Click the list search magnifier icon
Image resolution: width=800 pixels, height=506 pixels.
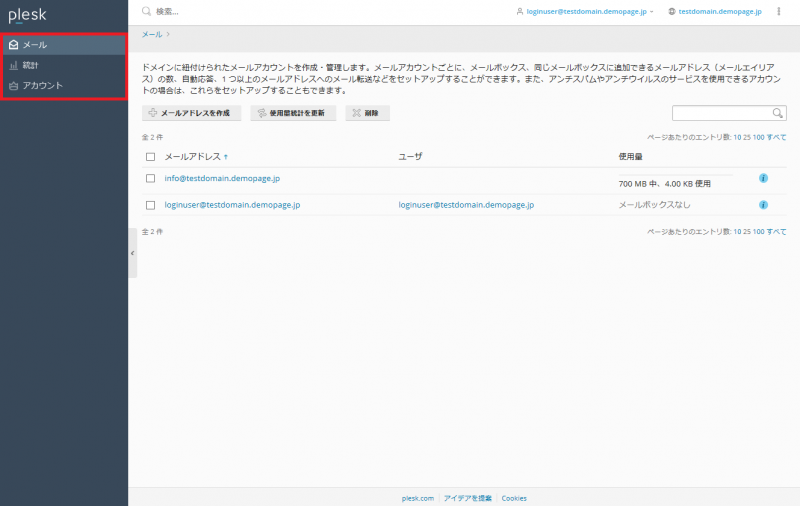(x=778, y=113)
